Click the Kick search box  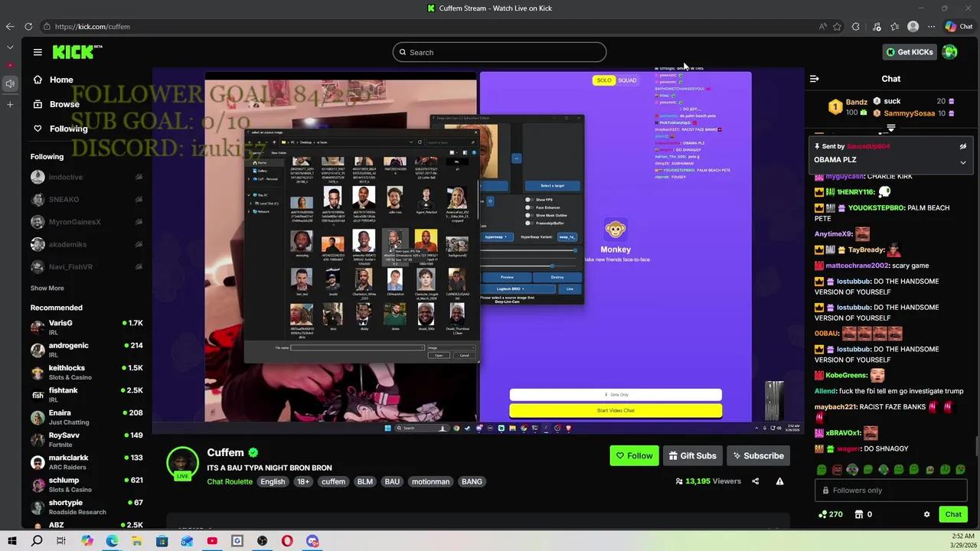[499, 52]
